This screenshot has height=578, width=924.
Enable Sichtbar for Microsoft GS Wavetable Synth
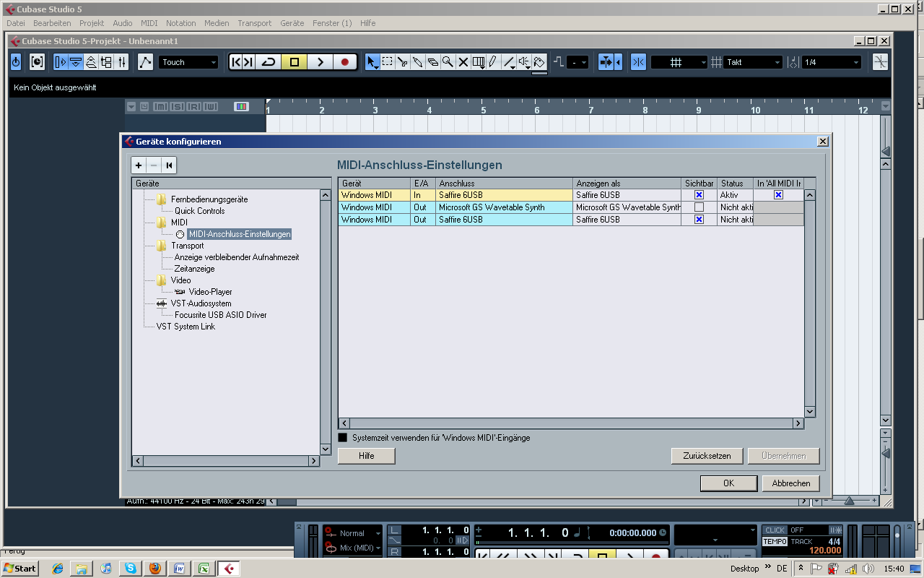click(699, 207)
